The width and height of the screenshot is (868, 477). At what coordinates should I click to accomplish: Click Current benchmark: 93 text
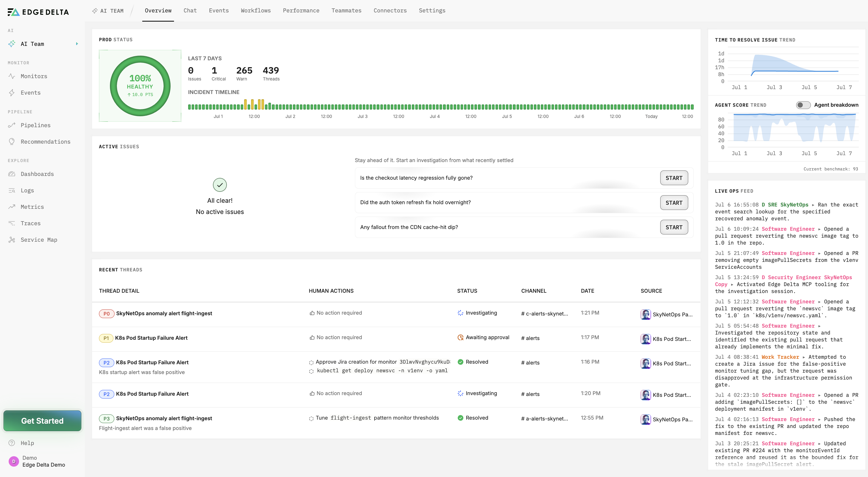click(x=830, y=169)
